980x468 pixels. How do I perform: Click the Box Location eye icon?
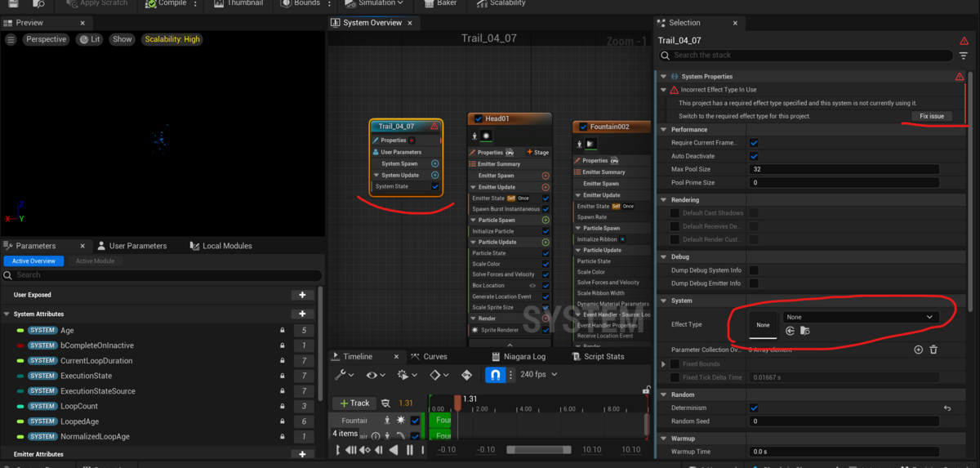pos(532,286)
